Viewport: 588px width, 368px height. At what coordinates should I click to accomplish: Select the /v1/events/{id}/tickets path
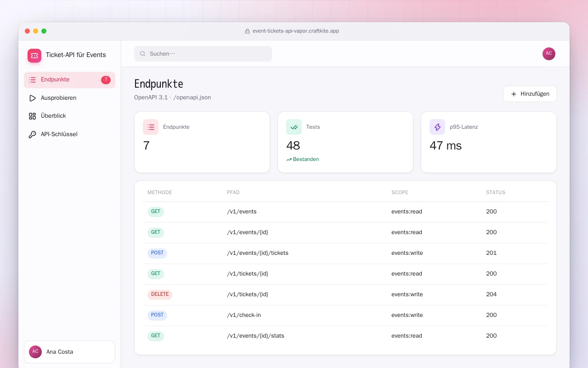(x=258, y=253)
